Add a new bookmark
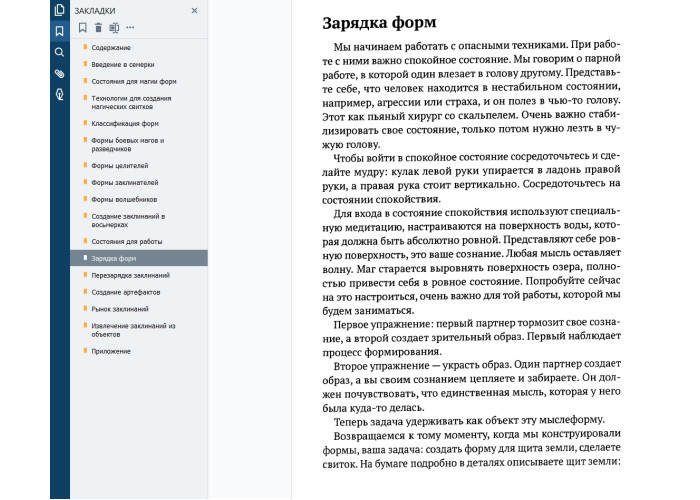The height and width of the screenshot is (500, 700). point(83,28)
